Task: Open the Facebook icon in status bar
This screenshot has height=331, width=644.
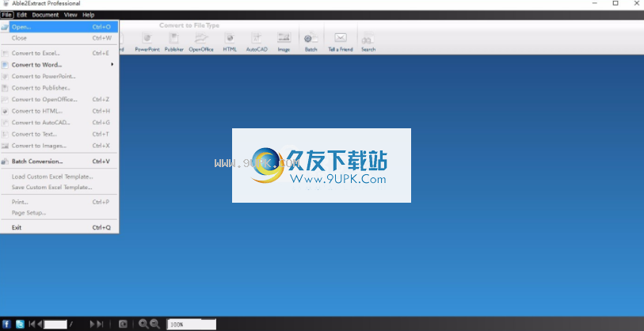Action: [6, 324]
